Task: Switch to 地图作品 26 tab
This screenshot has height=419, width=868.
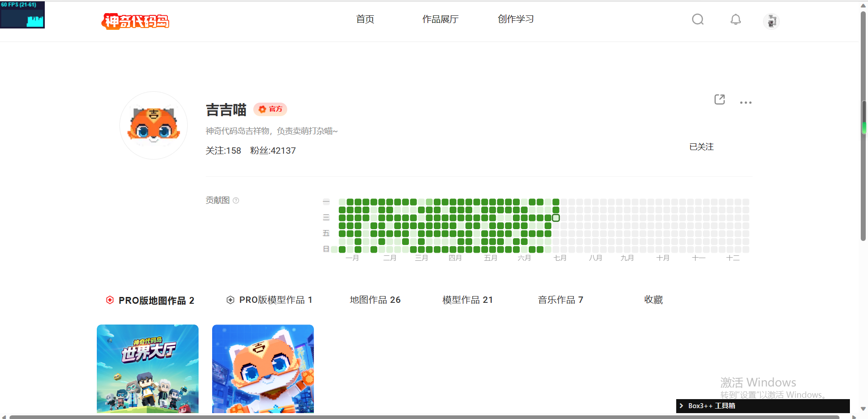Action: pos(375,300)
